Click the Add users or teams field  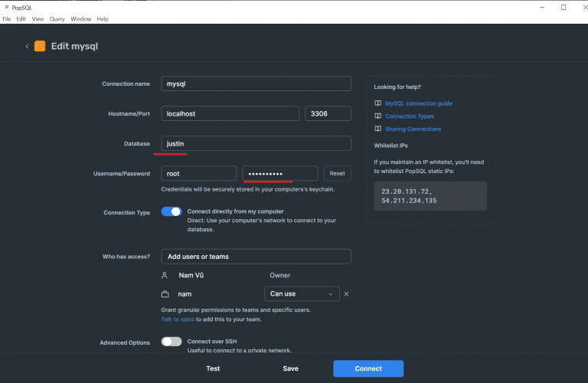click(x=256, y=257)
